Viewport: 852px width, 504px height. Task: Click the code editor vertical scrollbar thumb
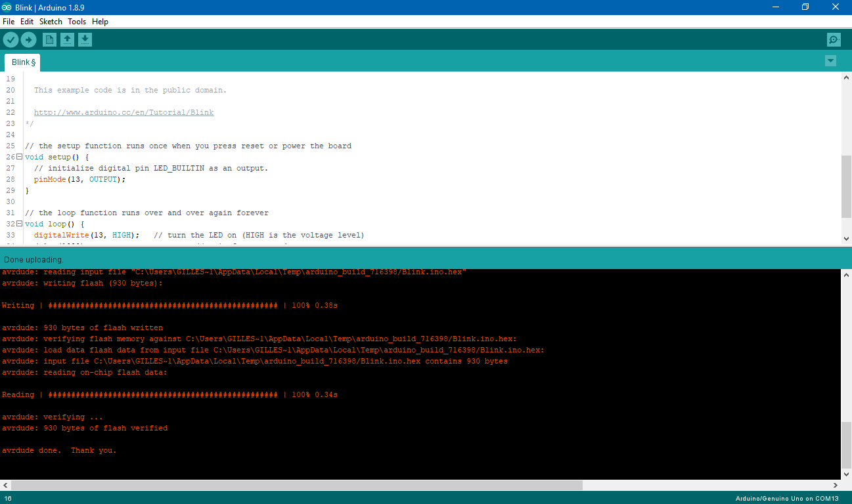point(846,186)
